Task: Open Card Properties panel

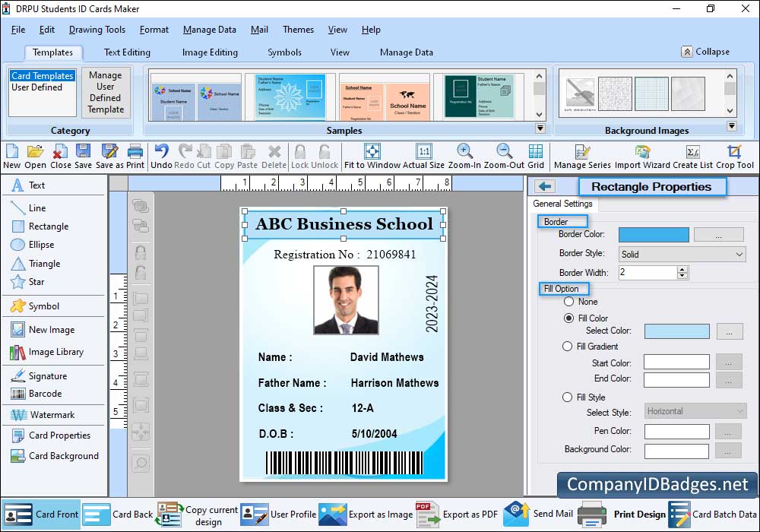Action: pyautogui.click(x=51, y=435)
